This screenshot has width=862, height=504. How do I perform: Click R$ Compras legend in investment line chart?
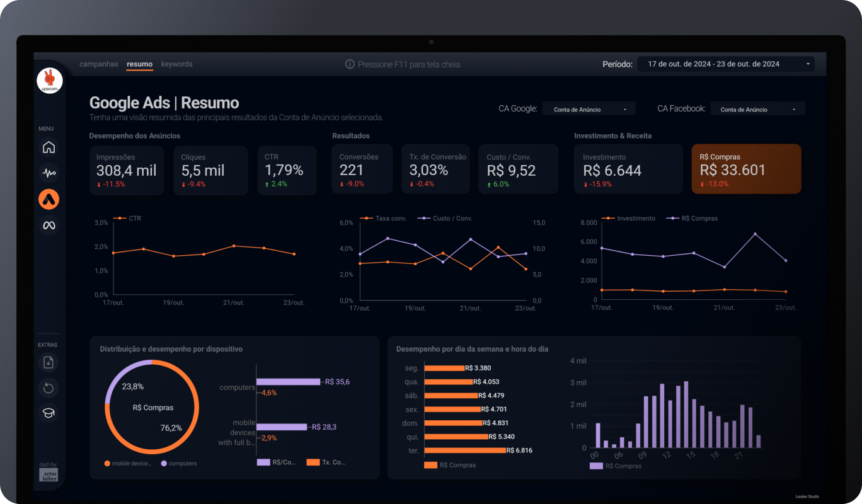point(692,218)
